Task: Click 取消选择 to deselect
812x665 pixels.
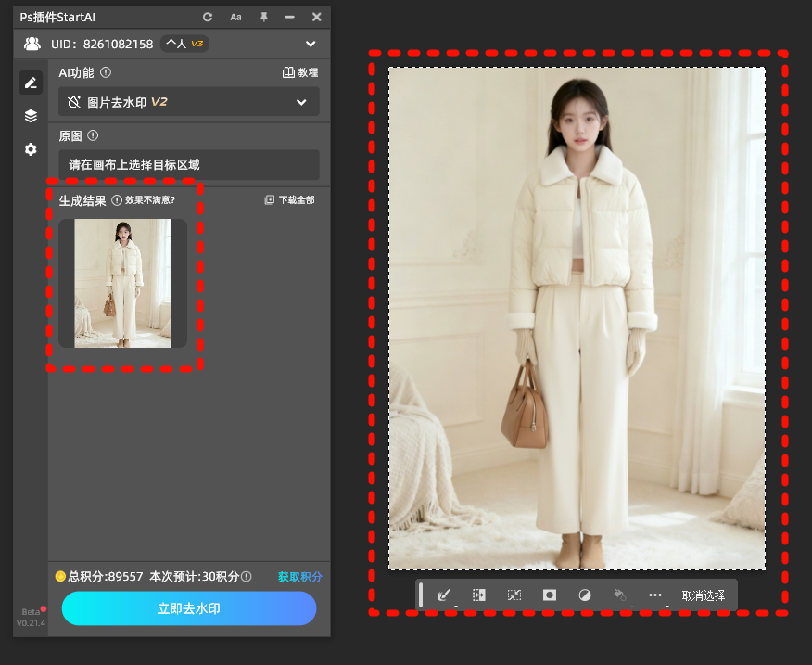Action: pyautogui.click(x=704, y=595)
